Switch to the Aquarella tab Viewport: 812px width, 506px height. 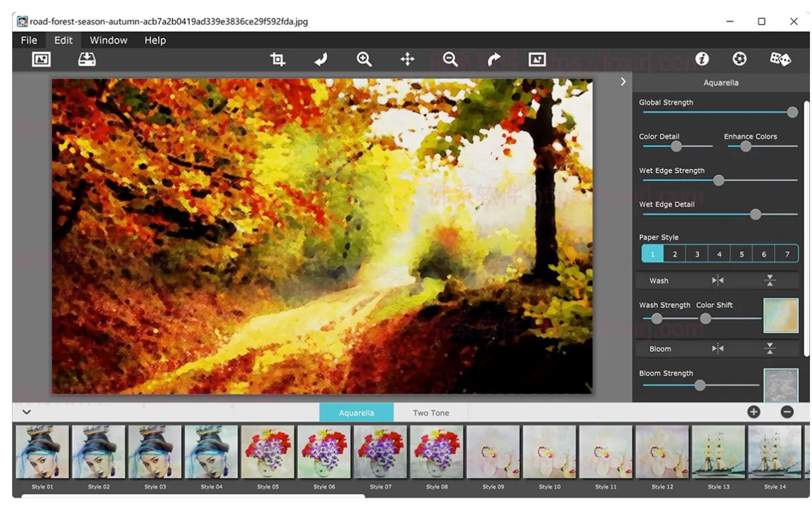[356, 413]
